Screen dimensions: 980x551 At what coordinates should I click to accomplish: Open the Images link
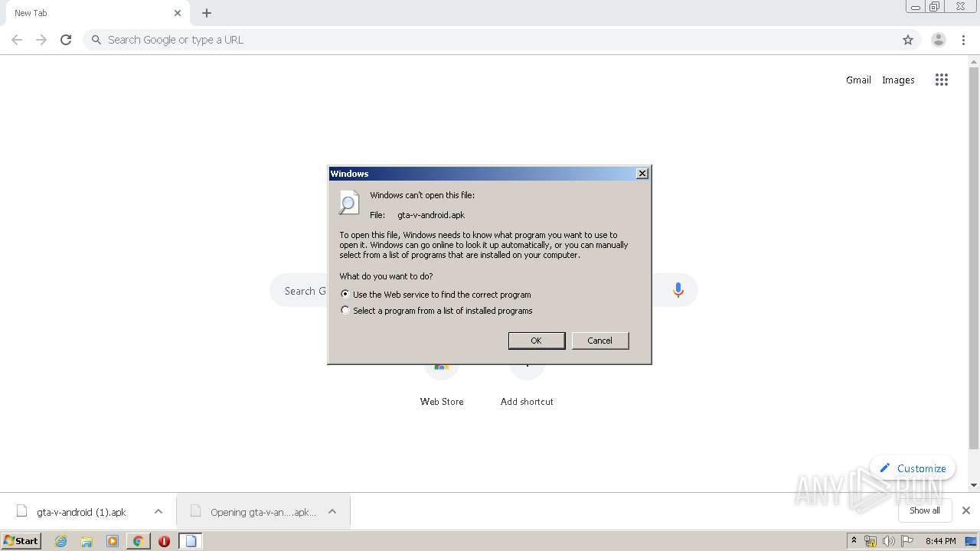click(898, 80)
